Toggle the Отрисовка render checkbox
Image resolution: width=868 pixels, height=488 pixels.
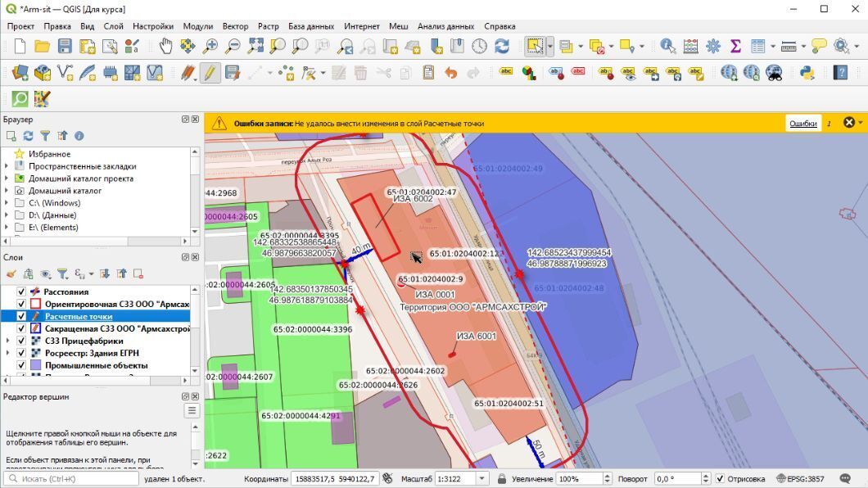point(720,479)
